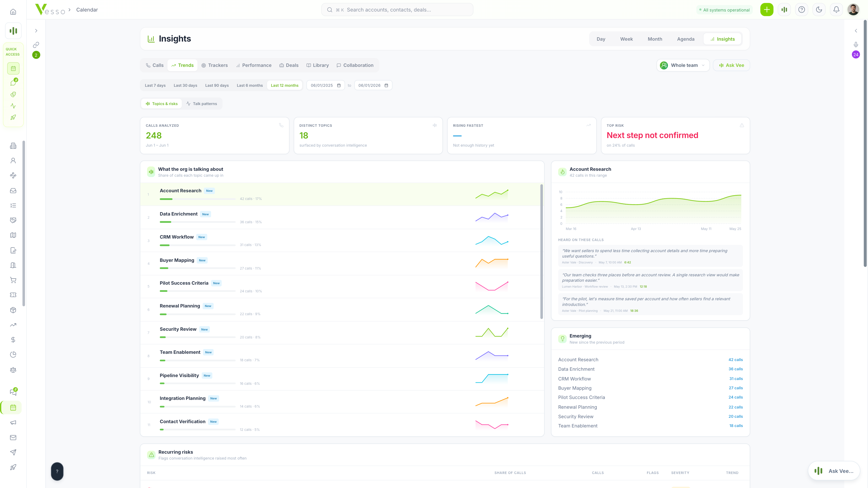This screenshot has height=488, width=868.
Task: Collapse the right panel chevron
Action: tap(856, 31)
